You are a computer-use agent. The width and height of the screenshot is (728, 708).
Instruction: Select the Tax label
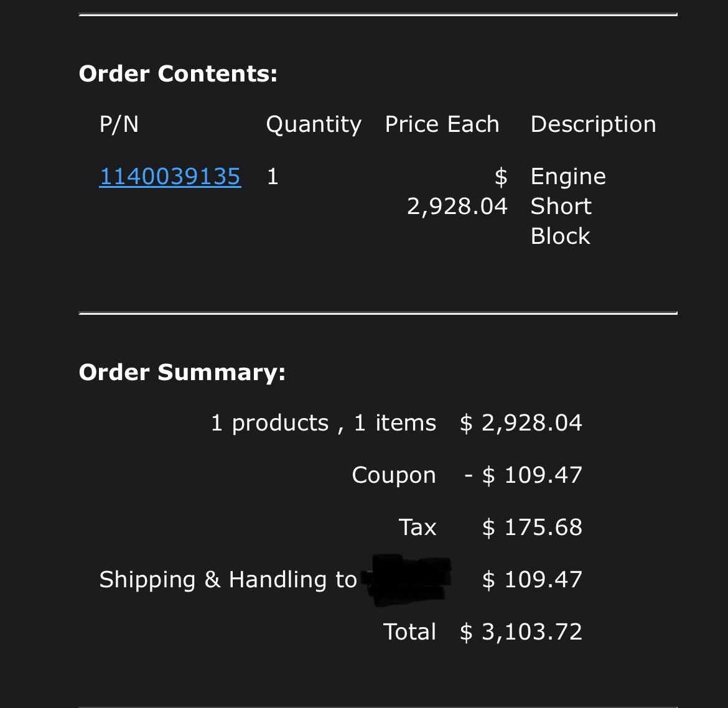pyautogui.click(x=418, y=528)
